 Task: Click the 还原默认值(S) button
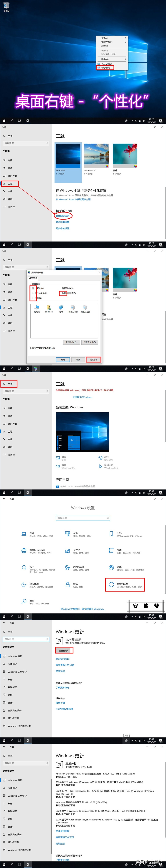(90, 342)
